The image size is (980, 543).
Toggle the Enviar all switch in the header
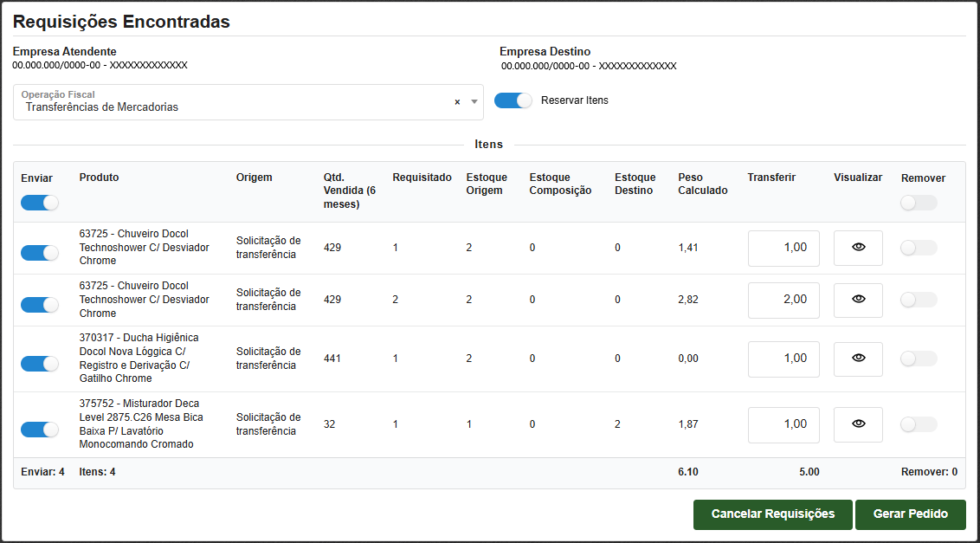40,203
